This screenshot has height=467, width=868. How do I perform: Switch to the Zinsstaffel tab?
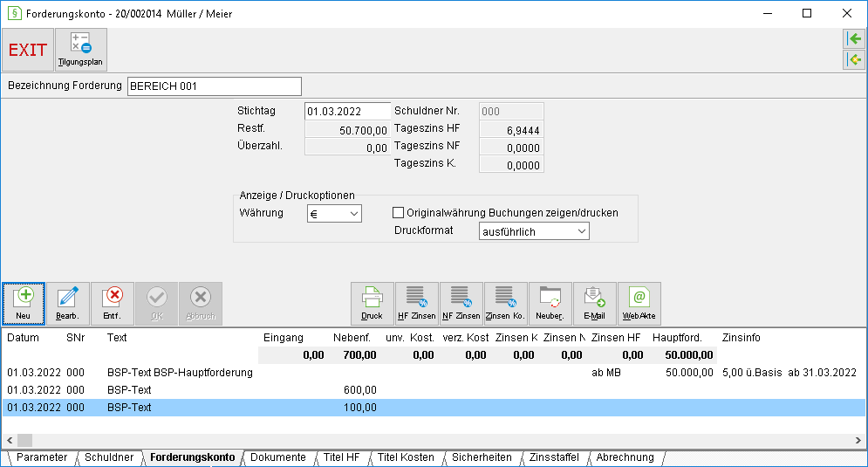[554, 457]
